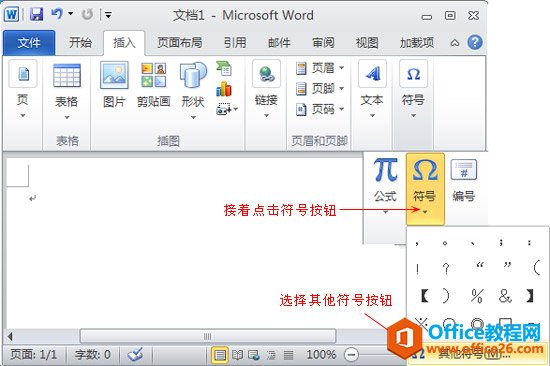Insert the 】 bracket symbol
Image resolution: width=550 pixels, height=366 pixels.
click(x=530, y=296)
